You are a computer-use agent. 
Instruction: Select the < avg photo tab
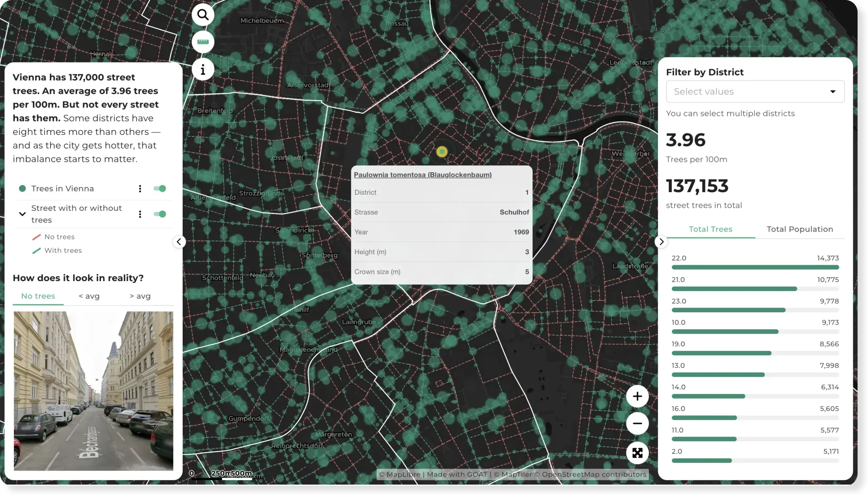pyautogui.click(x=89, y=296)
